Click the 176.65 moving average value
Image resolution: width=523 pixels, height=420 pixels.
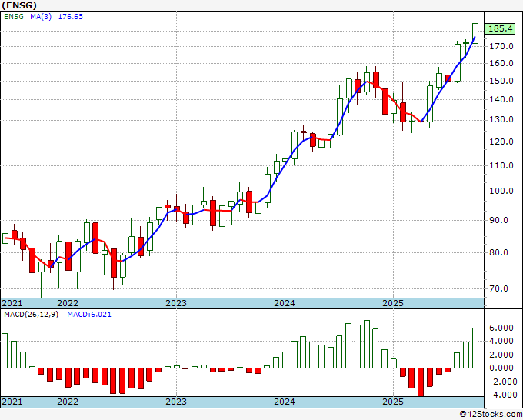pos(71,17)
